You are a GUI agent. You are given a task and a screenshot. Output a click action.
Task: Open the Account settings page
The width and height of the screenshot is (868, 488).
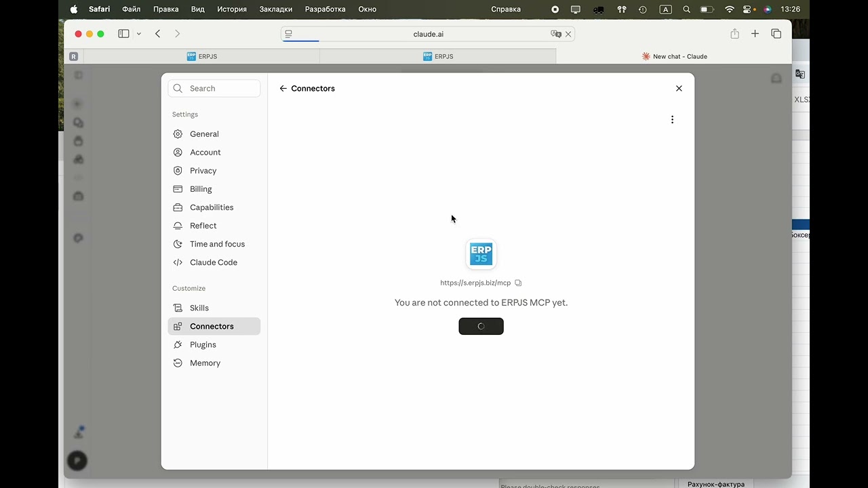click(x=214, y=152)
